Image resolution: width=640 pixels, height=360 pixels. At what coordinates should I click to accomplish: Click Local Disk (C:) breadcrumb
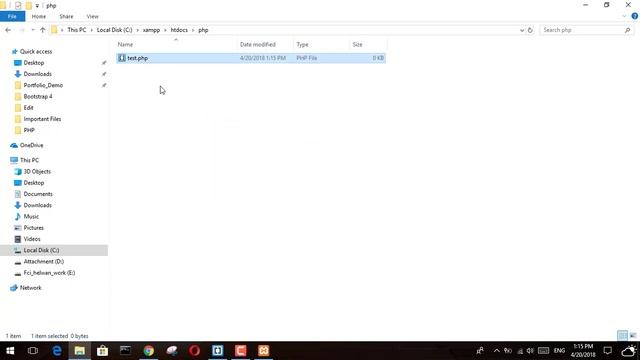coord(114,30)
